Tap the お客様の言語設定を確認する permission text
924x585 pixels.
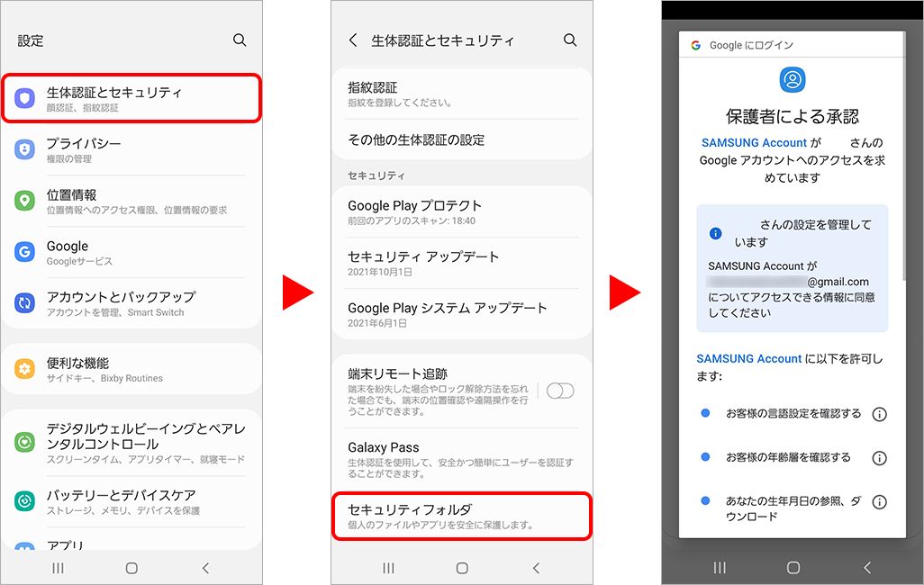click(x=793, y=414)
